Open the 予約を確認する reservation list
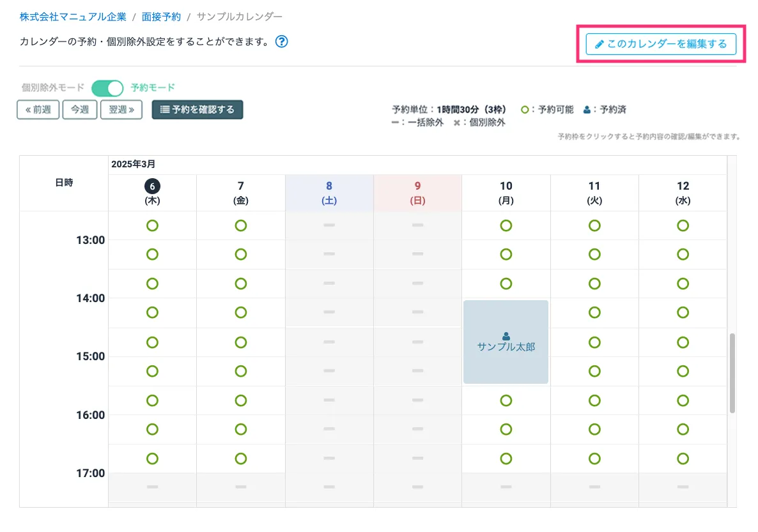Image resolution: width=758 pixels, height=532 pixels. tap(197, 109)
